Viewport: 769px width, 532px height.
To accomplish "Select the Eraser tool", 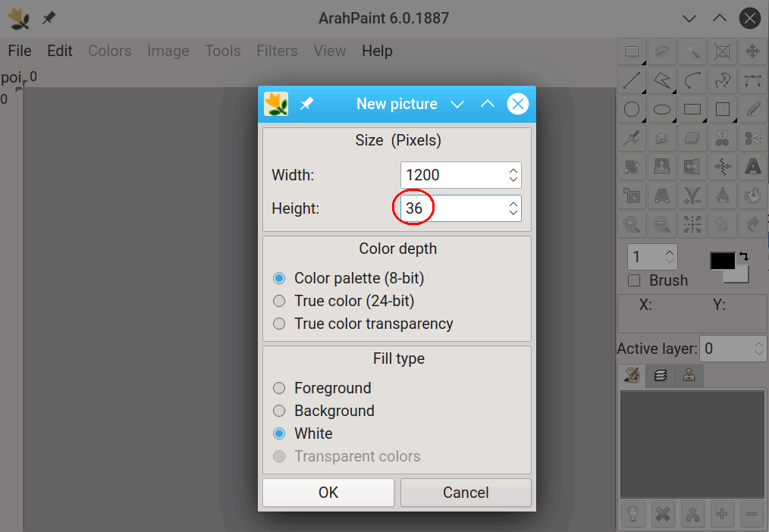I will [692, 138].
